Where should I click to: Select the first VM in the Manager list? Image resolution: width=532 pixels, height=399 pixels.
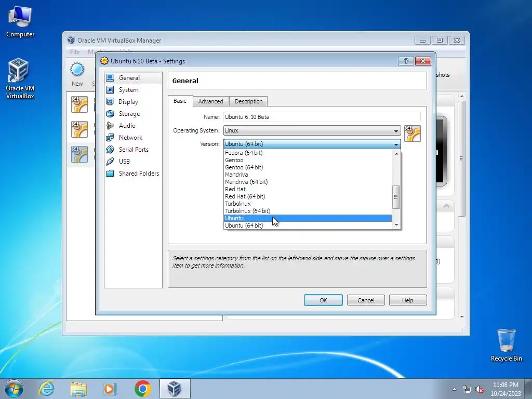(79, 104)
